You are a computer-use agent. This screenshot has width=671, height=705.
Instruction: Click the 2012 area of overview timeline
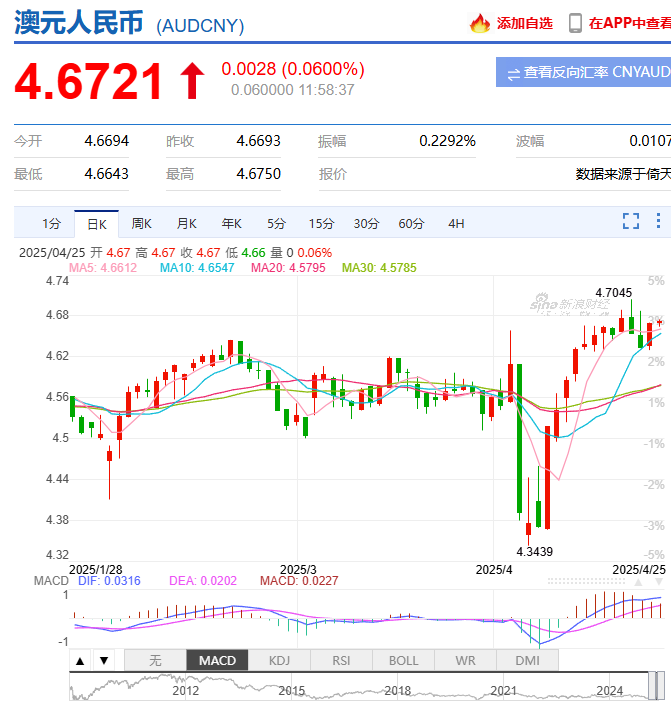coord(185,690)
